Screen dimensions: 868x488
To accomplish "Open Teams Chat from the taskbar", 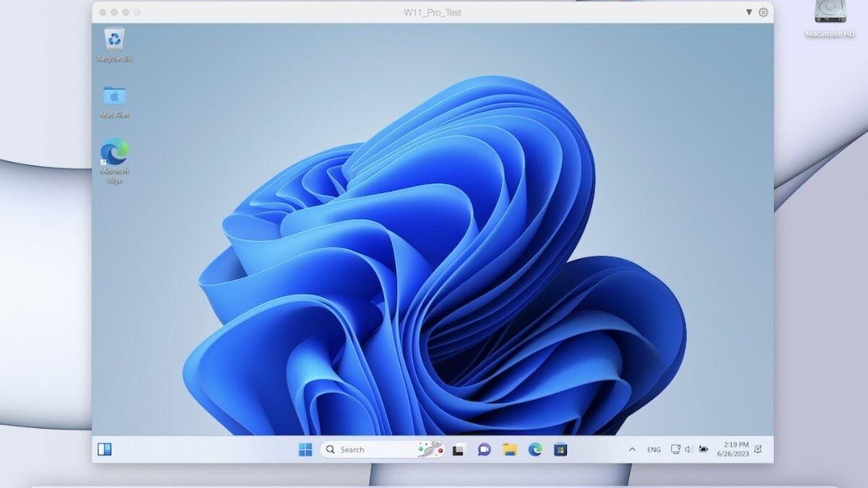I will (483, 449).
